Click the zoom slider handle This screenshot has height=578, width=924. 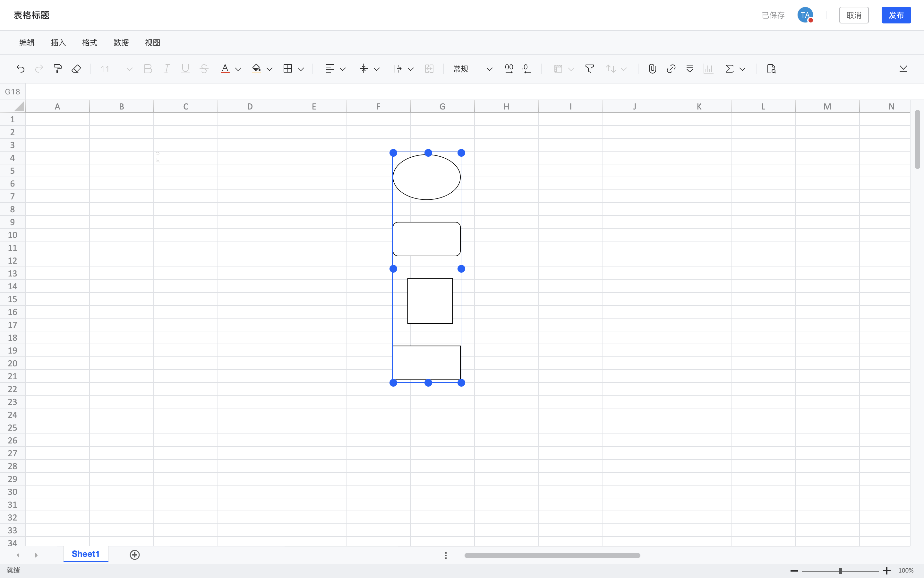click(x=840, y=571)
